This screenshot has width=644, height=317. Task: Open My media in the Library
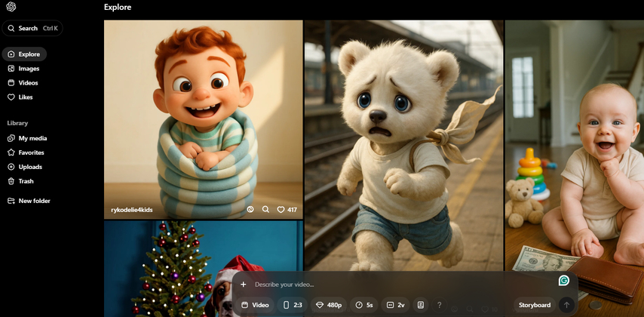point(32,138)
